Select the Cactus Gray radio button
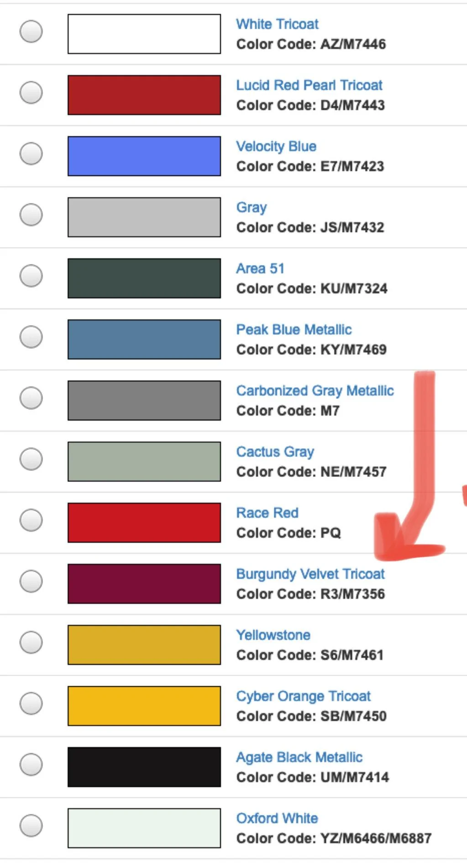This screenshot has height=868, width=467. (x=31, y=459)
